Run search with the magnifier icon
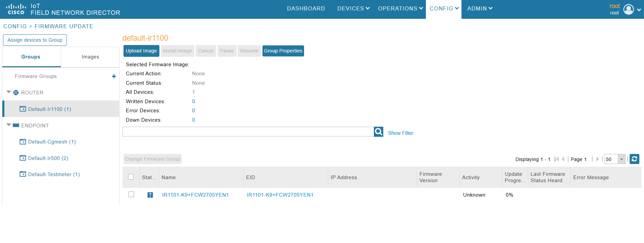 [x=379, y=132]
